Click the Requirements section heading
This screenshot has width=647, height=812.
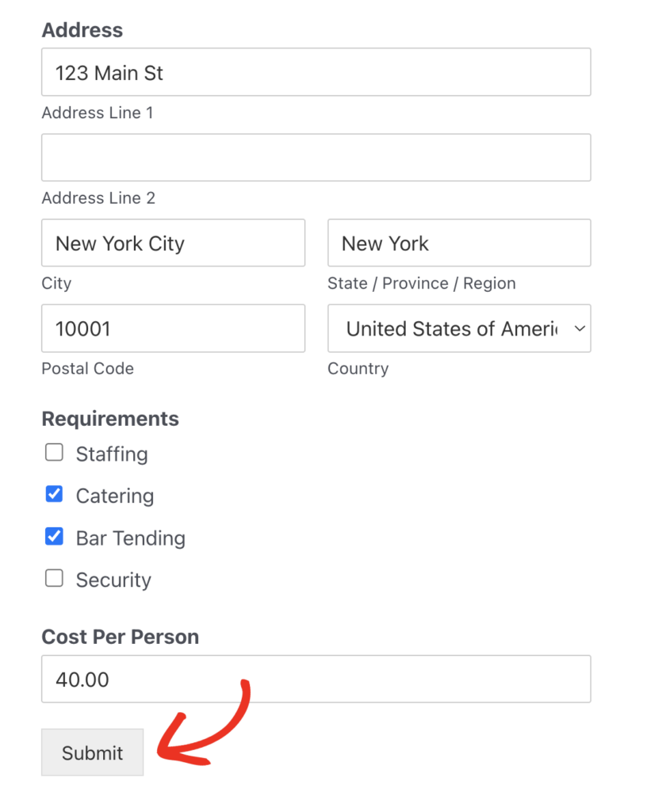[x=109, y=419]
